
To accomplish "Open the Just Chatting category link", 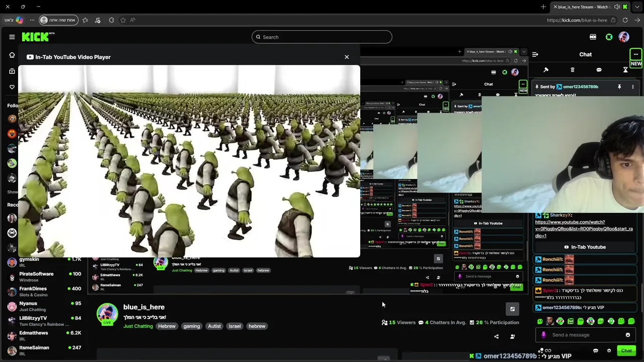I will tap(138, 326).
